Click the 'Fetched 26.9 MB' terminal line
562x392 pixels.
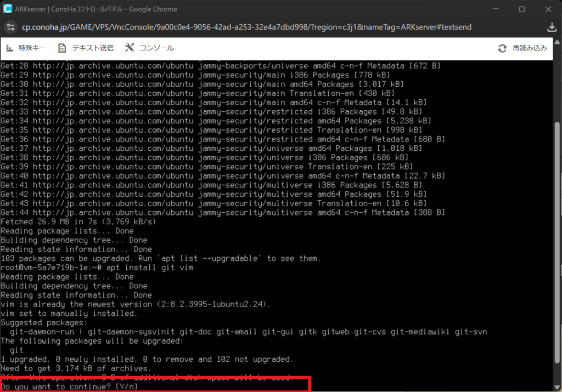78,221
